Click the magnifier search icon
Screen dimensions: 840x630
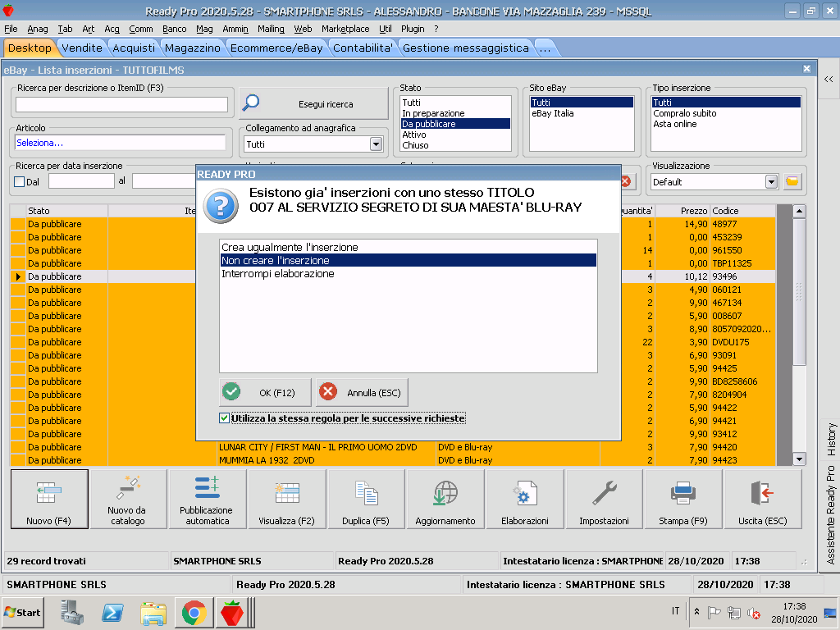point(251,103)
